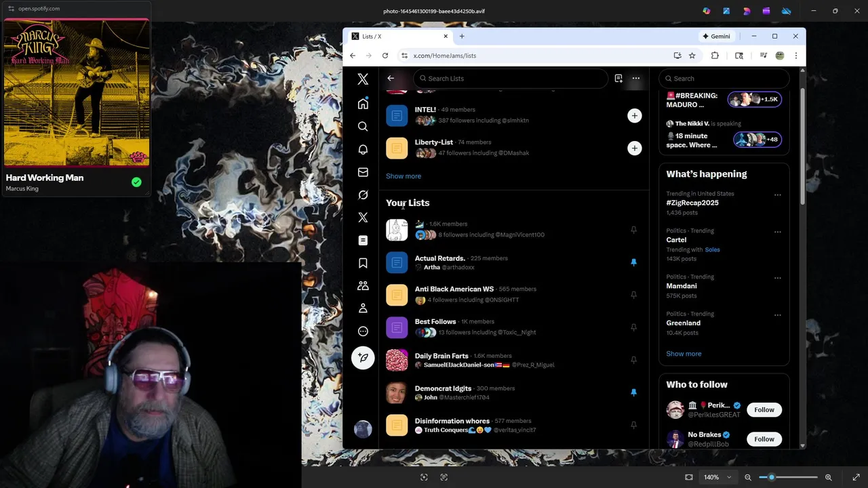Image resolution: width=868 pixels, height=488 pixels.
Task: Pin the Disinformation whores list
Action: (633, 425)
